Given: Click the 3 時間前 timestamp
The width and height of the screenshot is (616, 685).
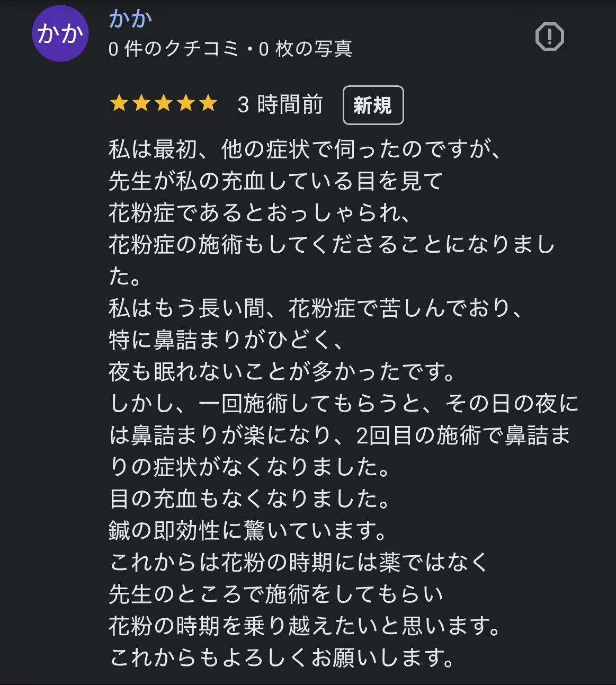Looking at the screenshot, I should click(x=280, y=104).
